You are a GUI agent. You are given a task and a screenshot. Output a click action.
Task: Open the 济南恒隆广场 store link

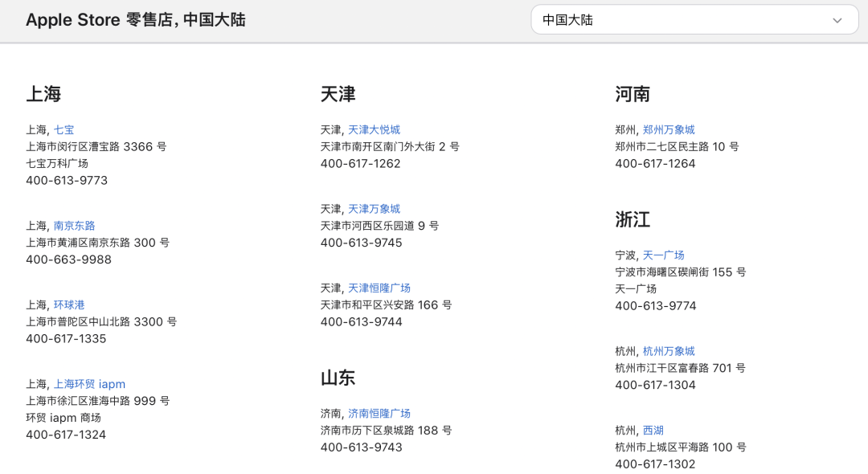(379, 414)
